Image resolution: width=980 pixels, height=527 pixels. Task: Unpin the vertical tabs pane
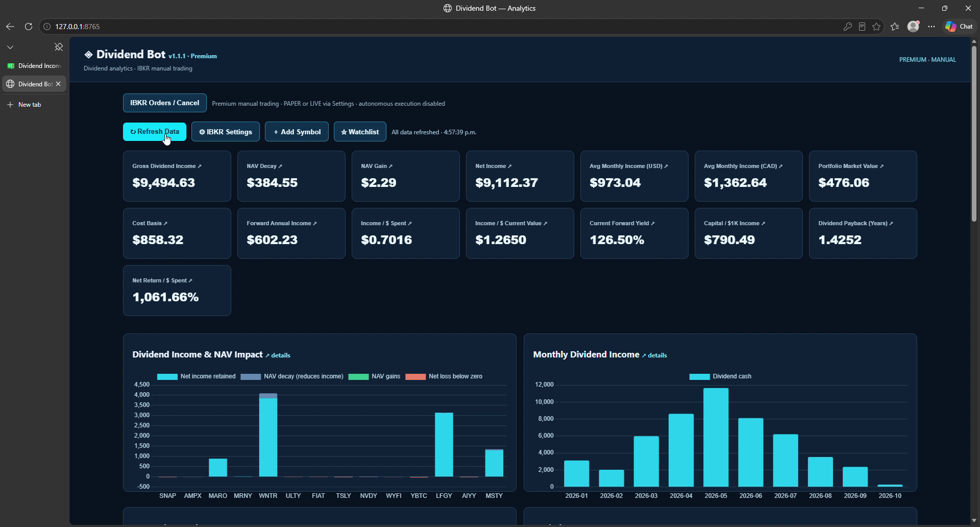pos(59,47)
